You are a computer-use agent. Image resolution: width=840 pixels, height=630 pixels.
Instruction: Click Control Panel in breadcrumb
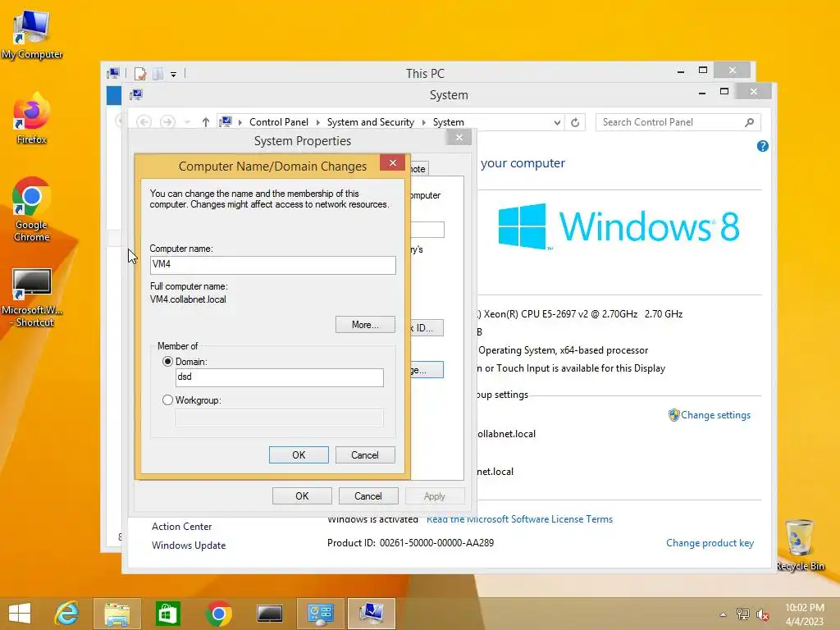pos(279,122)
